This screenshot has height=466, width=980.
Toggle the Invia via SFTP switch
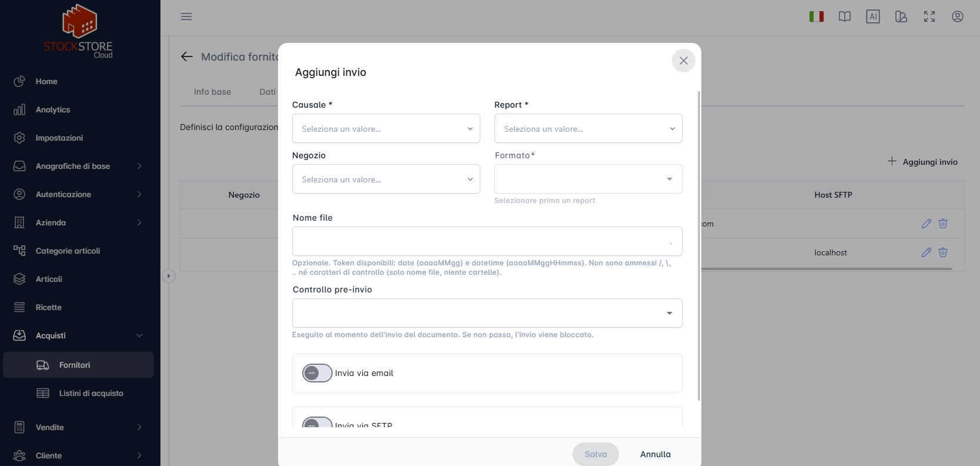point(317,422)
